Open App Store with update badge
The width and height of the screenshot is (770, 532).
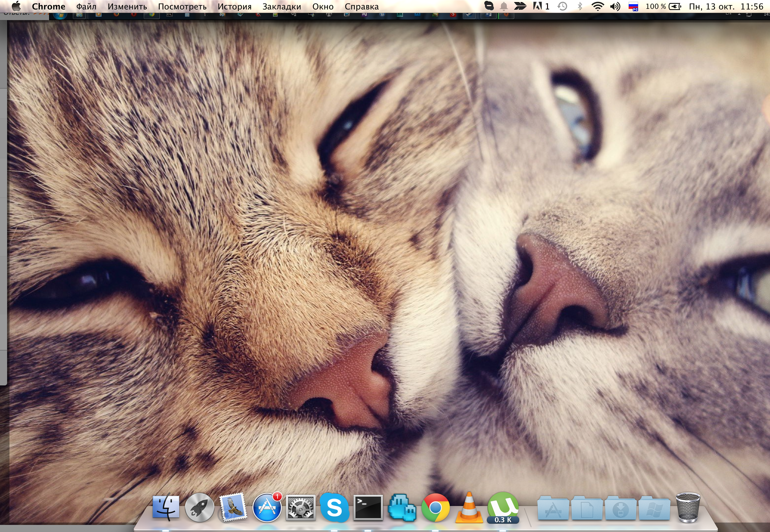tap(267, 508)
